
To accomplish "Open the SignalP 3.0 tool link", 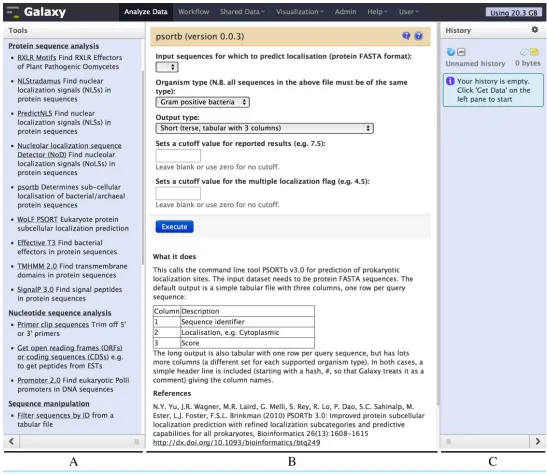I will pos(36,289).
